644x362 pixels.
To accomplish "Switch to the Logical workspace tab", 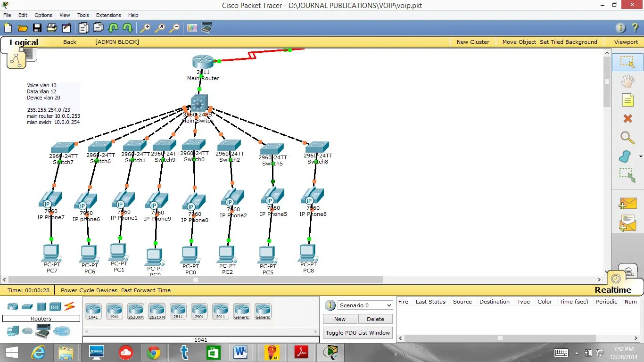I will (24, 42).
